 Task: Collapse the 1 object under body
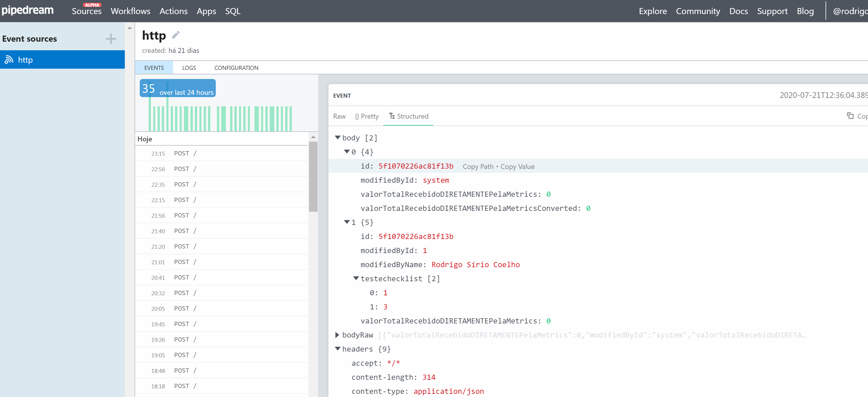click(347, 222)
